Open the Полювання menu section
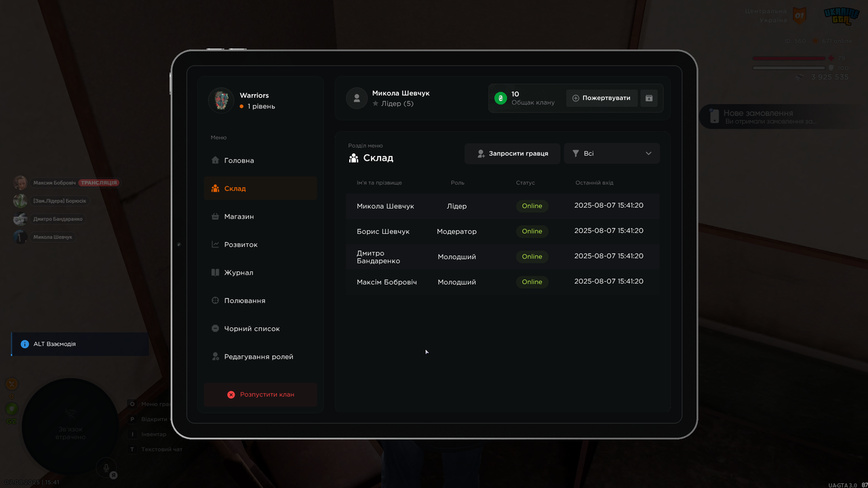The width and height of the screenshot is (868, 488). click(260, 300)
